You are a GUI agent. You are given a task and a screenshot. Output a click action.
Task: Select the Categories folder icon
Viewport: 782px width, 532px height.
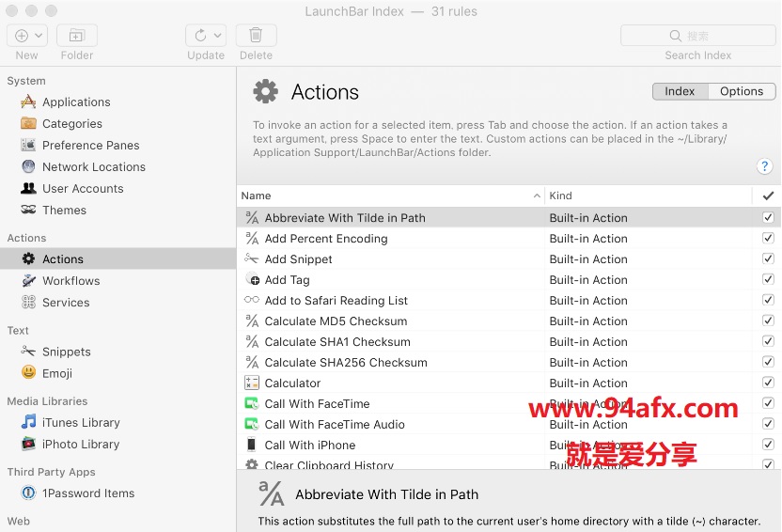pyautogui.click(x=28, y=123)
